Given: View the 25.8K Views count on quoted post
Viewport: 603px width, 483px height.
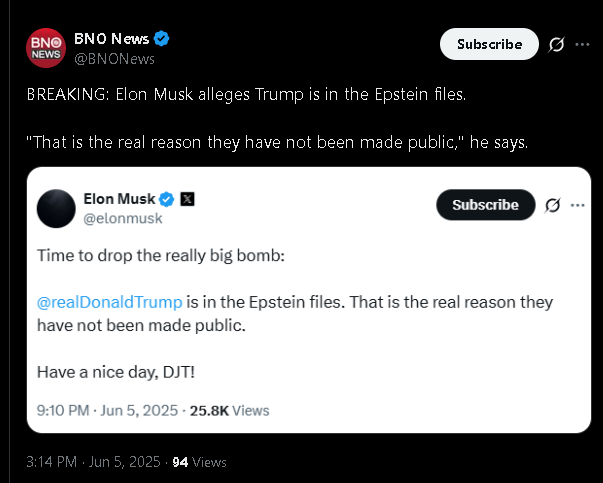Looking at the screenshot, I should [229, 411].
